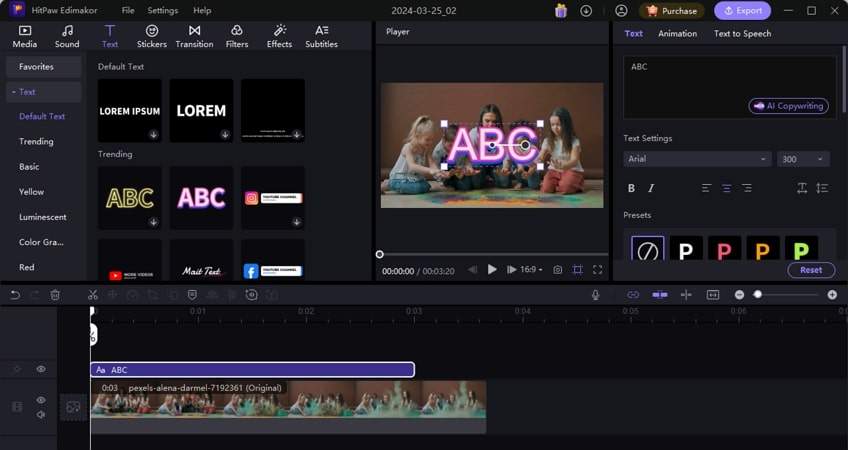Toggle the crop frame in player

pos(578,269)
